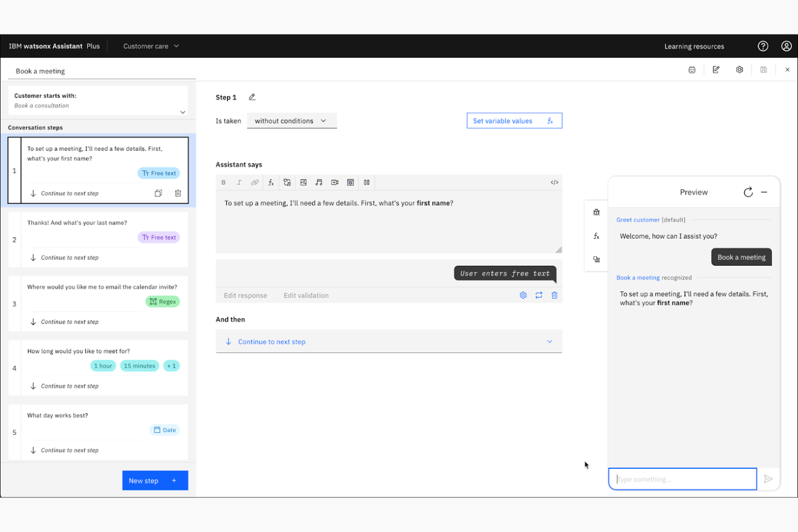The height and width of the screenshot is (532, 798).
Task: Click the '1 hour' option chip
Action: point(103,366)
